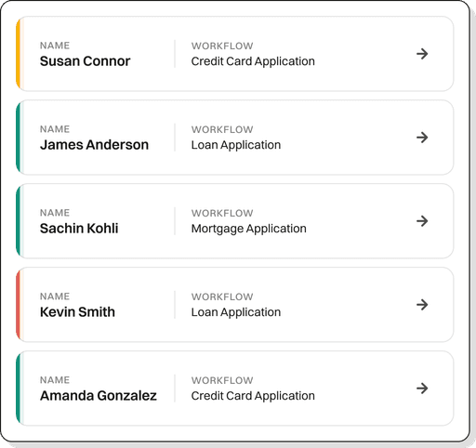Viewport: 476px width, 448px height.
Task: Click Credit Card Application for Susan Connor
Action: coord(253,61)
